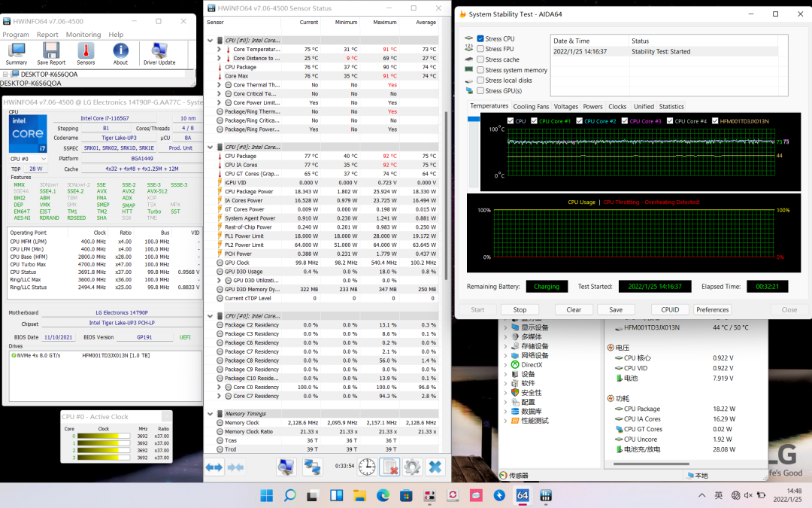The image size is (812, 508).
Task: Switch to the Cooling Fans tab
Action: coord(531,107)
